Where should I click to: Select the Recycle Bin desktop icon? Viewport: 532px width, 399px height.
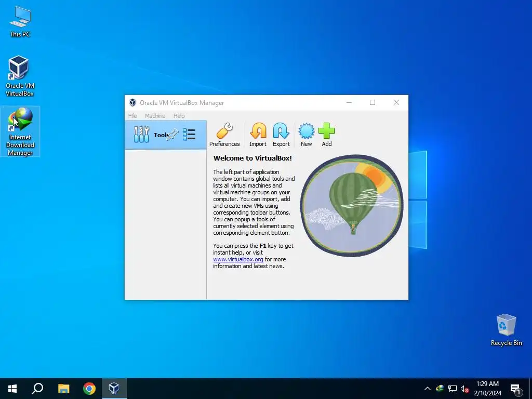tap(506, 330)
